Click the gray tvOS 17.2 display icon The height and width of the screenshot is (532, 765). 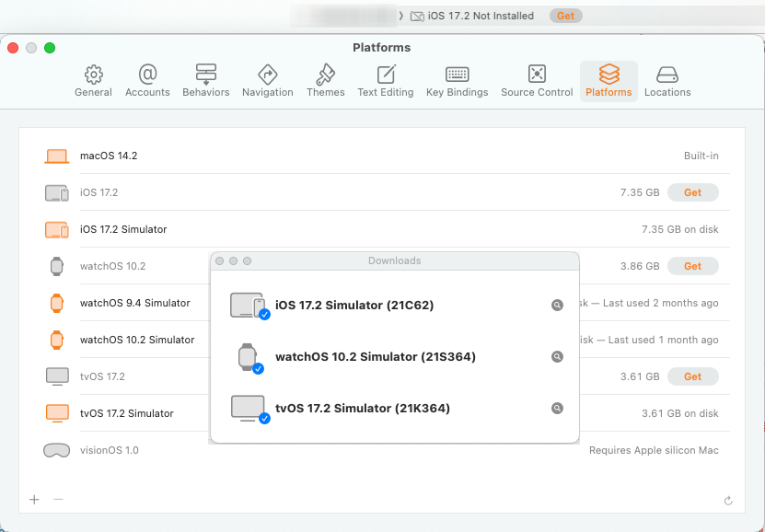pyautogui.click(x=57, y=376)
